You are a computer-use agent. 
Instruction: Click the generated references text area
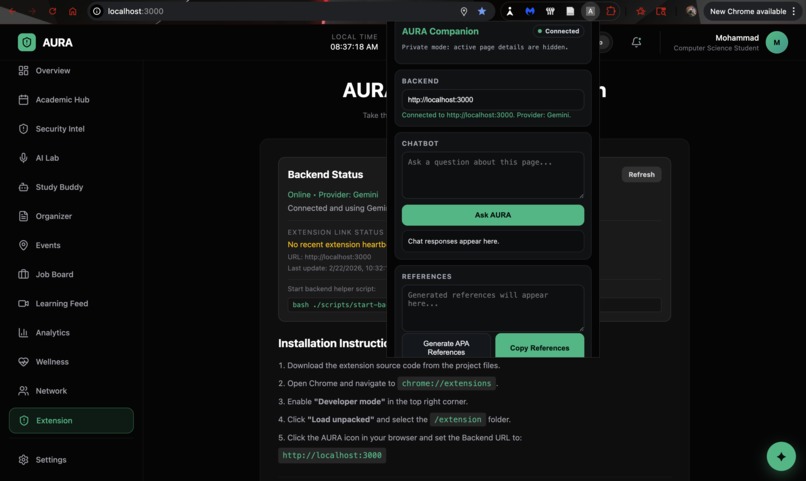(x=492, y=308)
